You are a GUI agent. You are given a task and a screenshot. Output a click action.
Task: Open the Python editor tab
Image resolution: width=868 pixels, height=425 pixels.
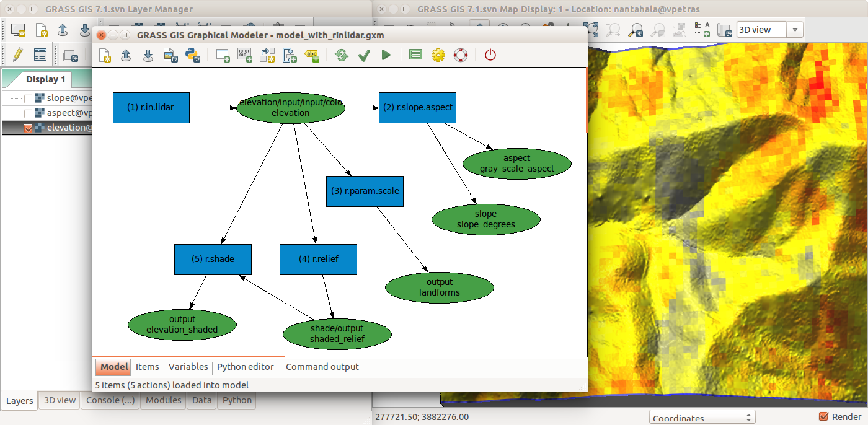246,367
